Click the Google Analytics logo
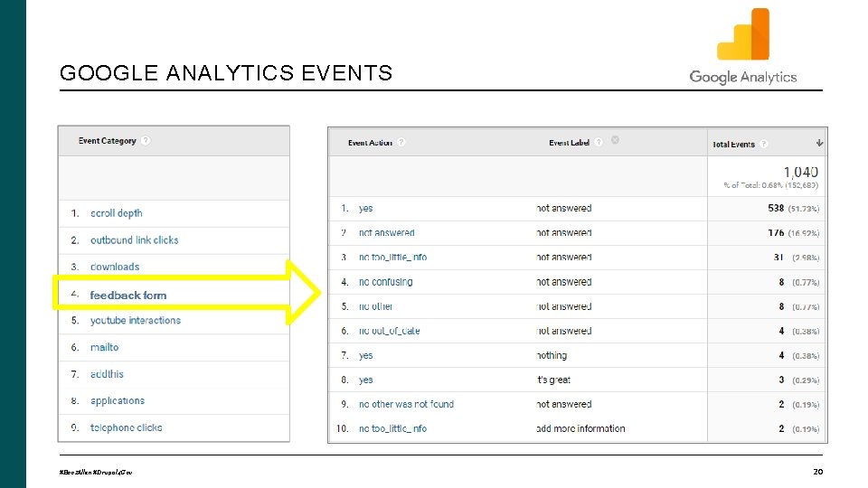 tap(743, 48)
